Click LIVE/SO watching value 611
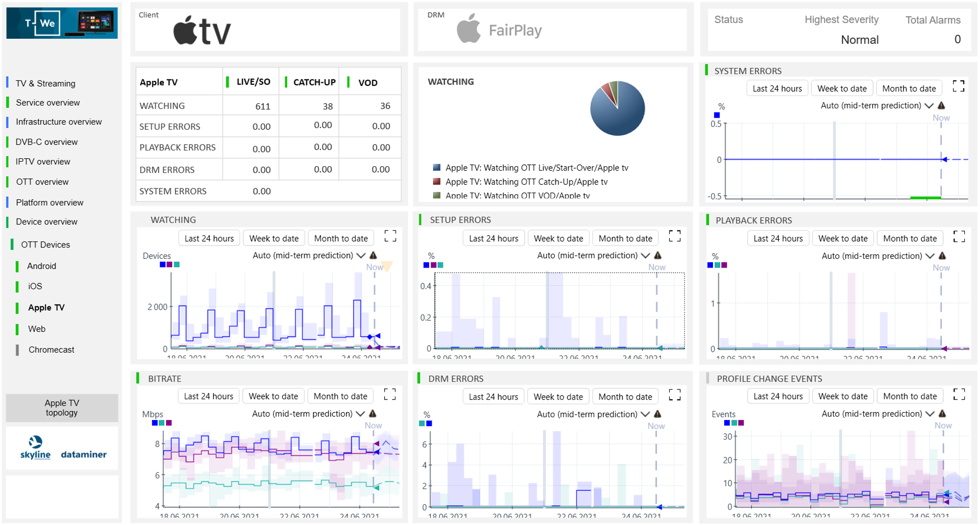 pyautogui.click(x=263, y=106)
